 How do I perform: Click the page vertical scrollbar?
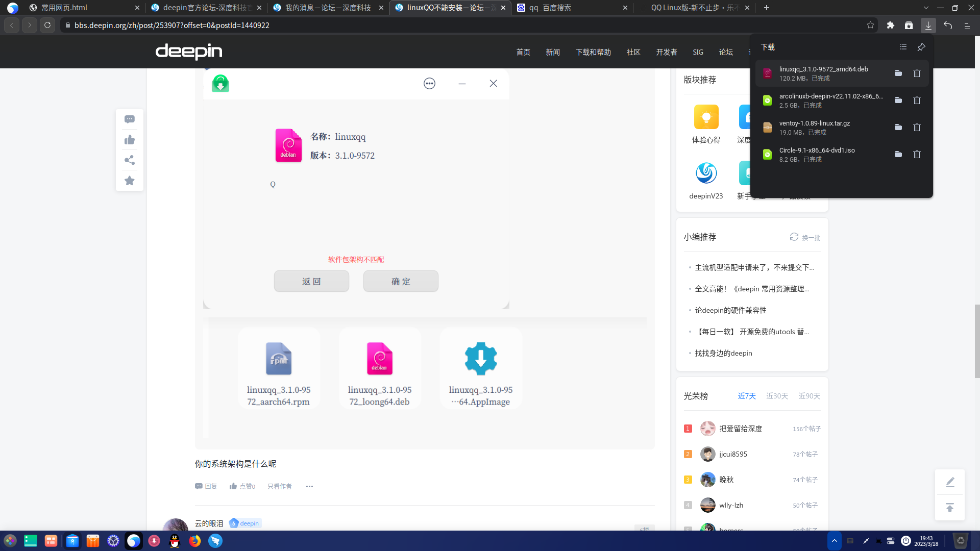[977, 341]
